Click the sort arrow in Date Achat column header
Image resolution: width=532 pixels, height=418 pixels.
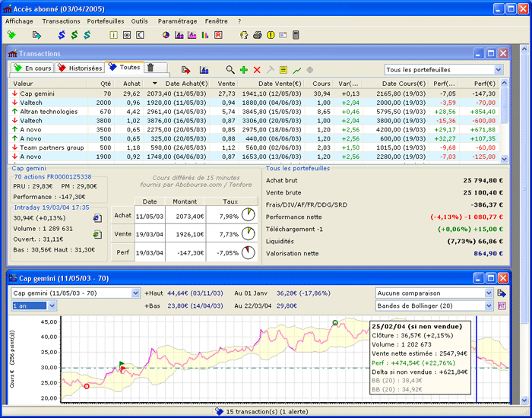[x=155, y=84]
